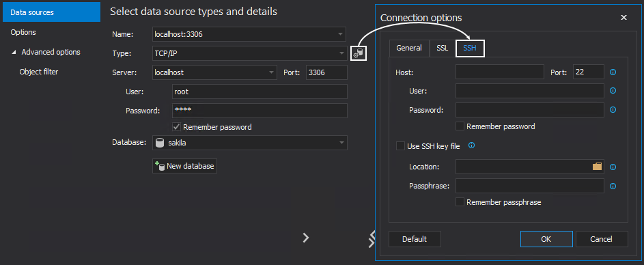
Task: Click the Passphrase input field
Action: click(530, 186)
